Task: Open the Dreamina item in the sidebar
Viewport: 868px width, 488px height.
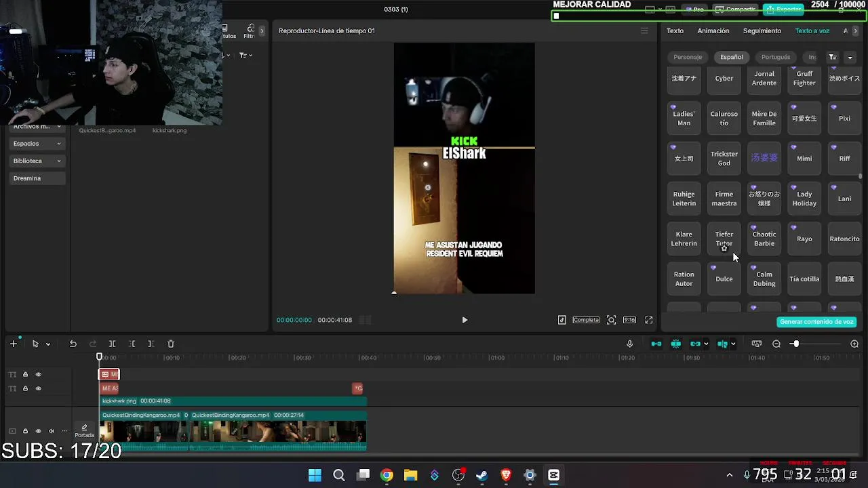Action: click(37, 178)
